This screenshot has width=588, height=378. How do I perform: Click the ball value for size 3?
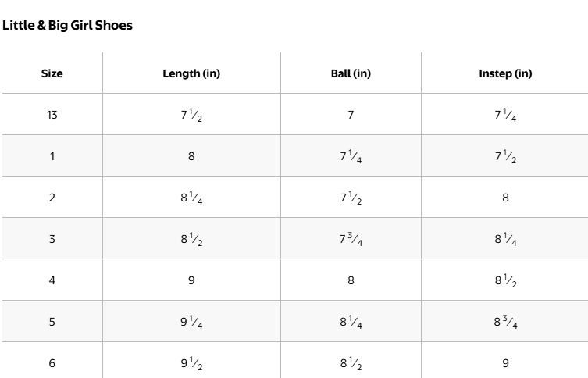pyautogui.click(x=351, y=240)
